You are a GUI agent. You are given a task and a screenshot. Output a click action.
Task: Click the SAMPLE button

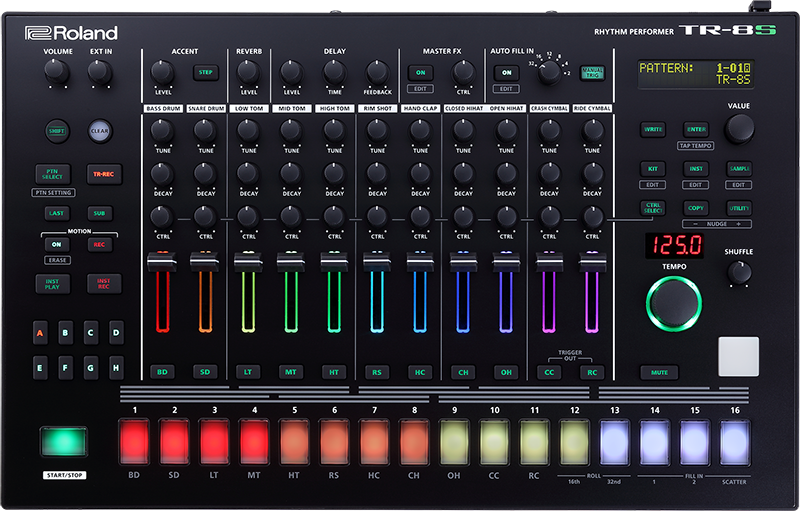(x=739, y=168)
